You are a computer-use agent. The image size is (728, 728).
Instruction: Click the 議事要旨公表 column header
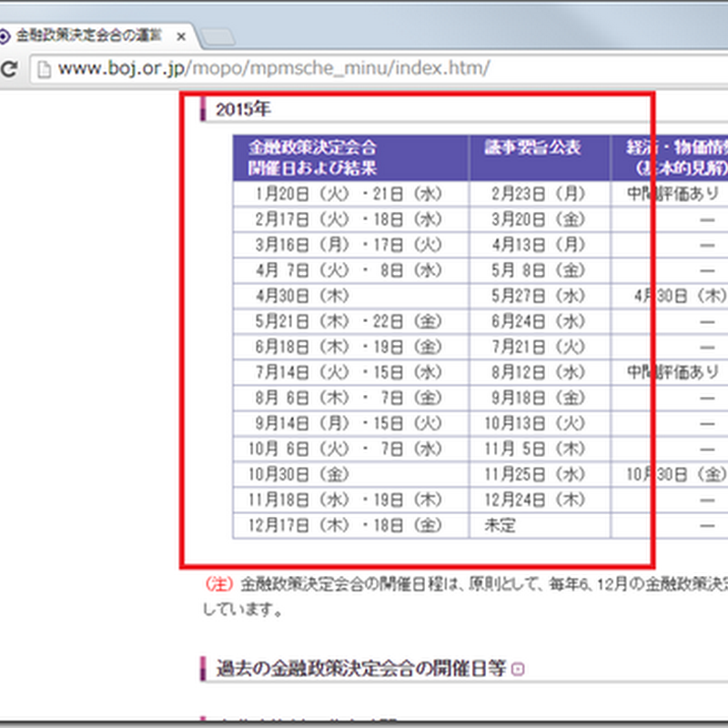click(540, 157)
